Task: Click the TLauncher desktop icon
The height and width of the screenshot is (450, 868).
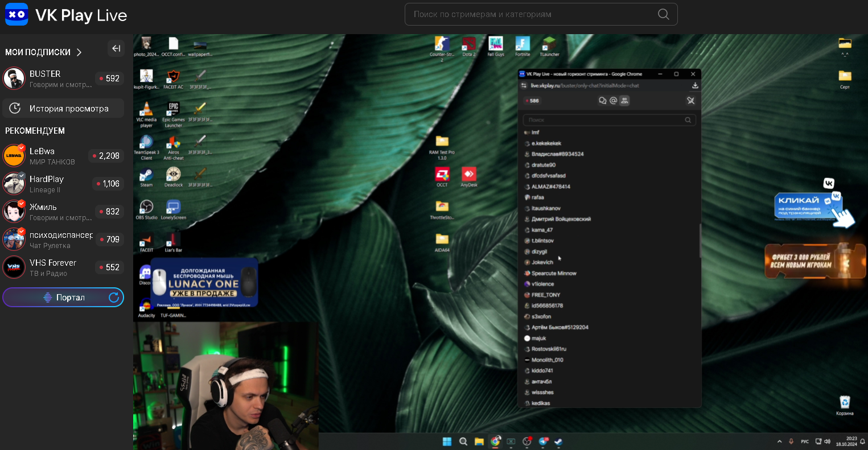Action: [x=549, y=46]
